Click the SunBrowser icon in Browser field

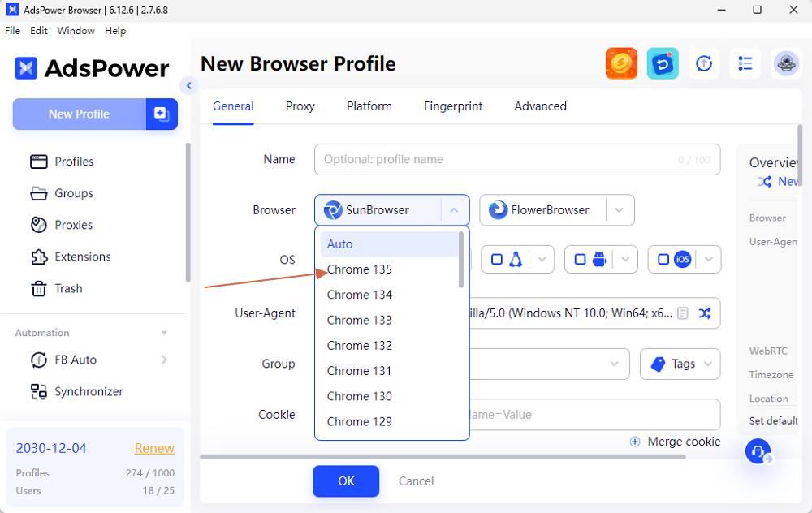(x=332, y=210)
